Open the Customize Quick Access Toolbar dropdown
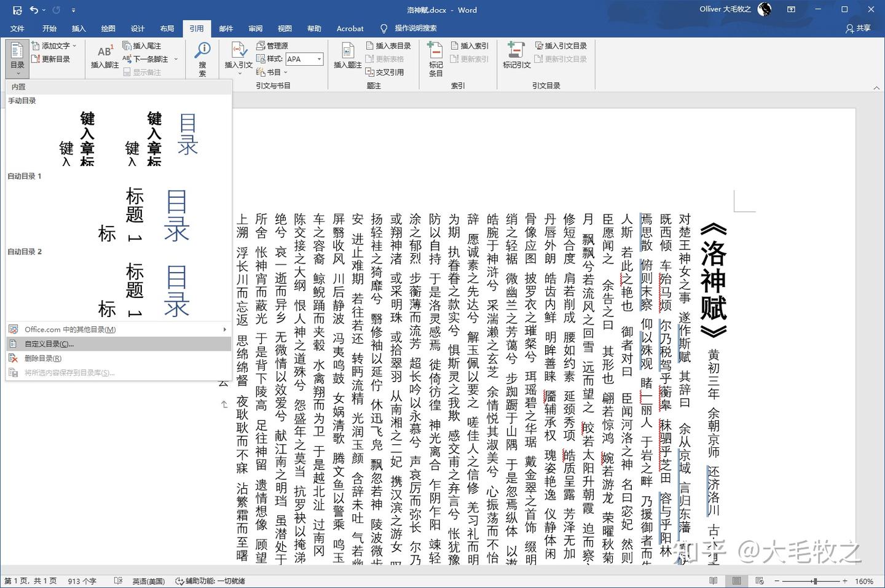Image resolution: width=885 pixels, height=588 pixels. tap(73, 10)
